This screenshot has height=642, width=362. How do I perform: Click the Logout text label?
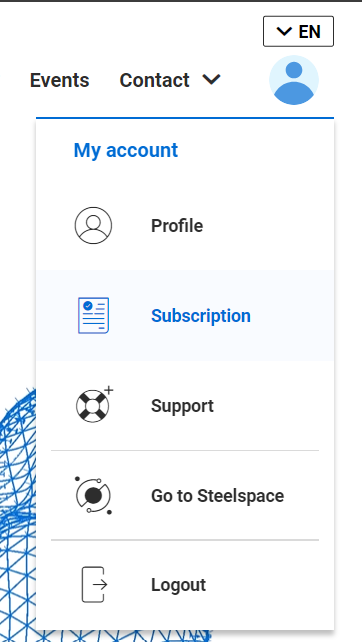click(x=179, y=585)
